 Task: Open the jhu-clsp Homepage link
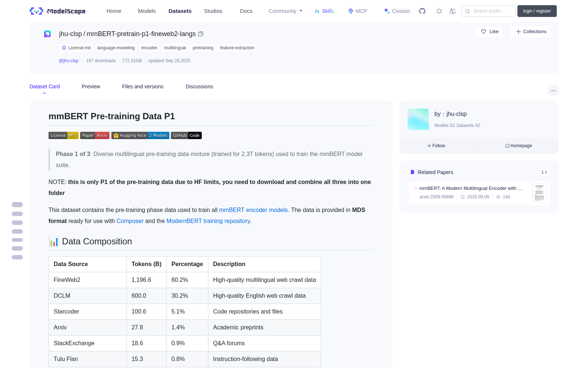[x=519, y=146]
